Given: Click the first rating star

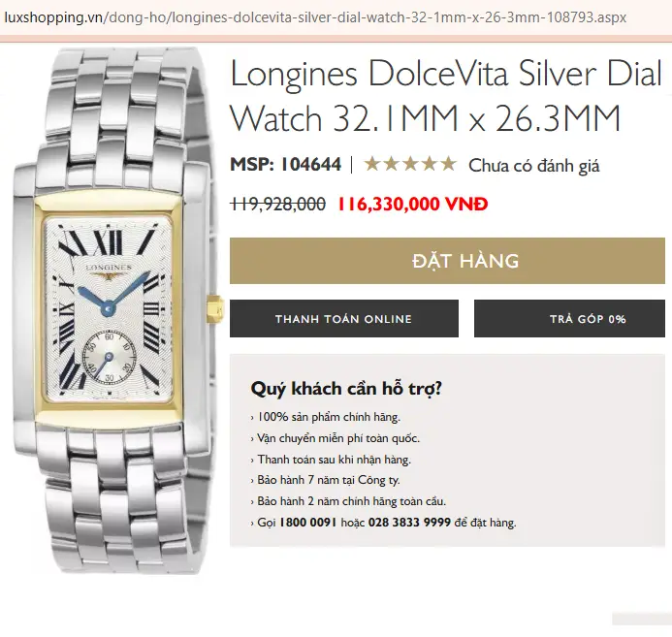Looking at the screenshot, I should 371,164.
